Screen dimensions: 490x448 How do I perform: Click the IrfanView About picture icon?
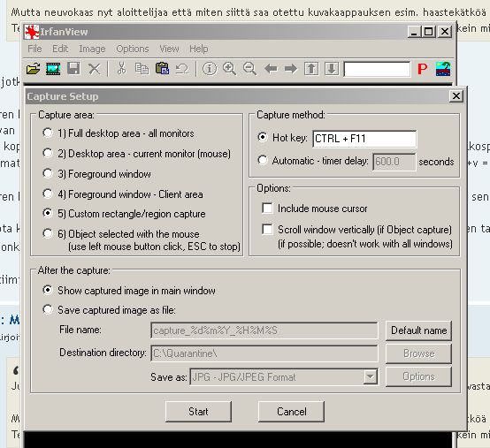tap(443, 68)
